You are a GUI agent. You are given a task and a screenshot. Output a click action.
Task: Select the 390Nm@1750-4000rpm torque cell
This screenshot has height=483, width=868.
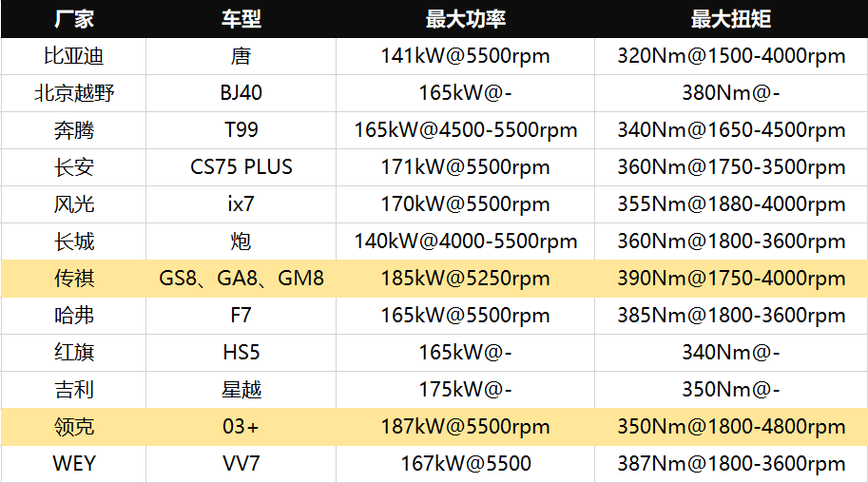coord(731,279)
